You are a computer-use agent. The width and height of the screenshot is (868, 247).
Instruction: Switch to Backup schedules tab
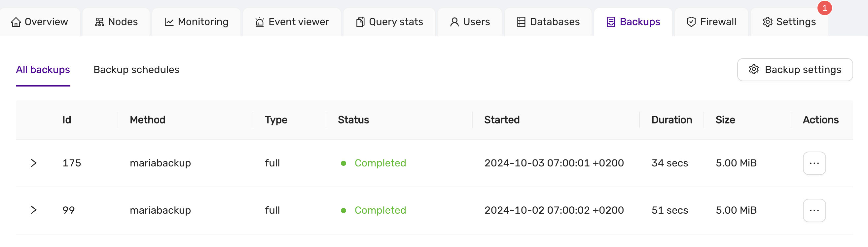tap(136, 70)
